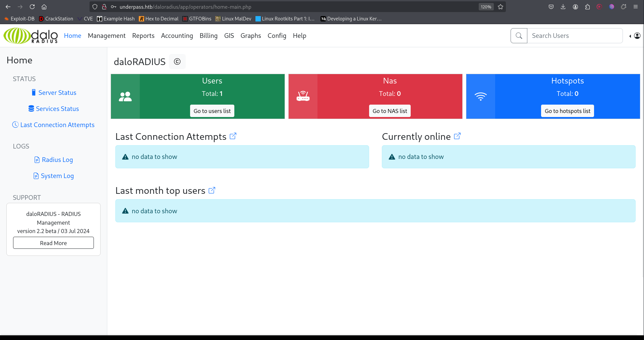Image resolution: width=644 pixels, height=340 pixels.
Task: Open Radius Log link
Action: click(x=54, y=160)
